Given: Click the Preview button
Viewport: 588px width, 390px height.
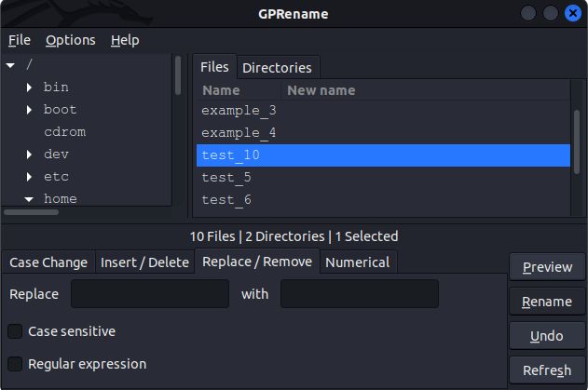Looking at the screenshot, I should pyautogui.click(x=547, y=267).
